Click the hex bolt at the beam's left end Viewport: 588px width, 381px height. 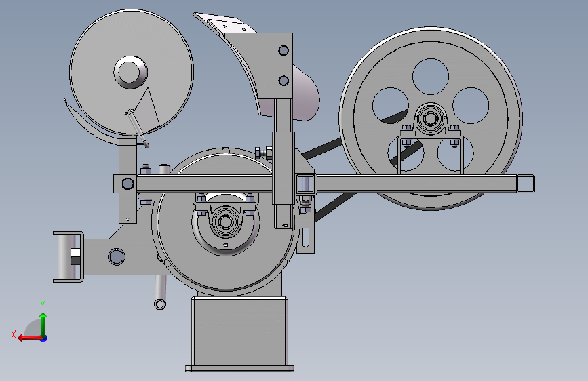128,184
